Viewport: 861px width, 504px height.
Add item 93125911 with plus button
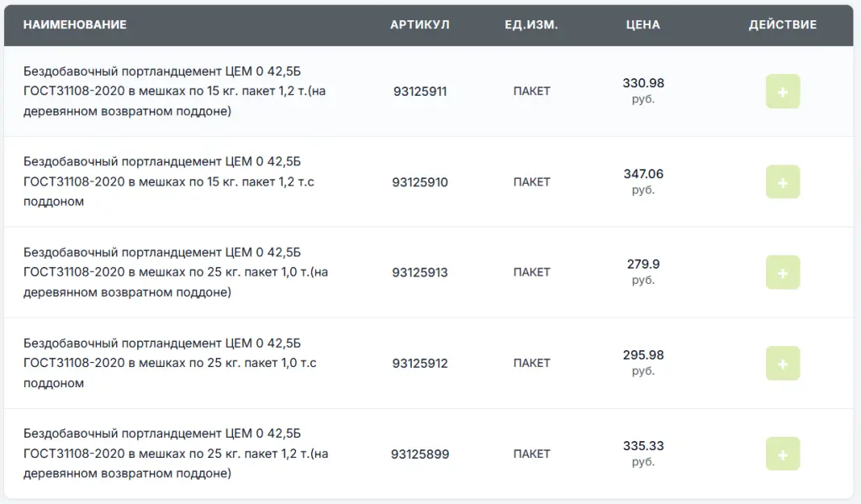[x=783, y=91]
